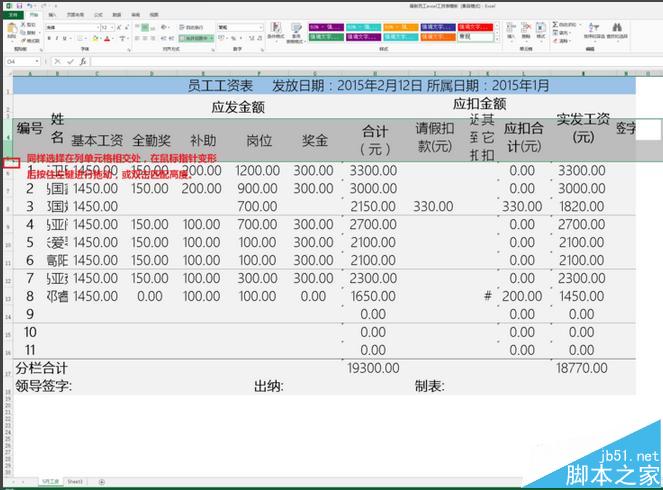Click the AutoSum sigma icon

[555, 25]
